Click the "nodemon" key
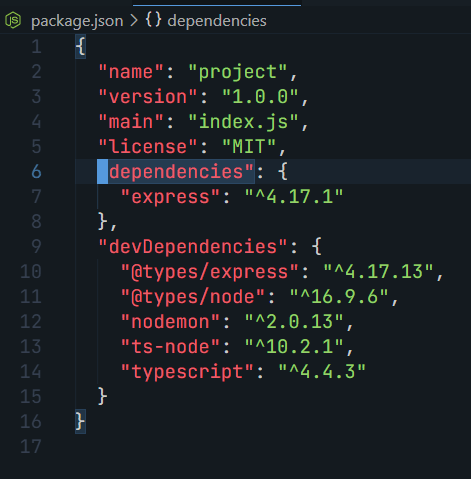Image resolution: width=471 pixels, height=479 pixels. click(x=171, y=322)
